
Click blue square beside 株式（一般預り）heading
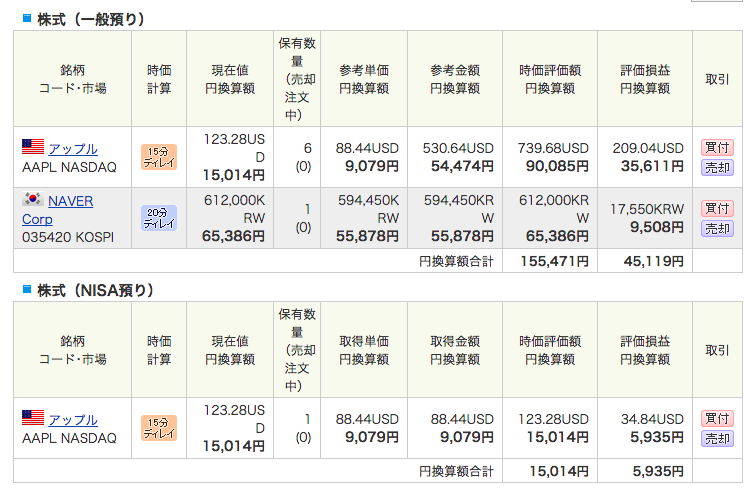pyautogui.click(x=27, y=19)
